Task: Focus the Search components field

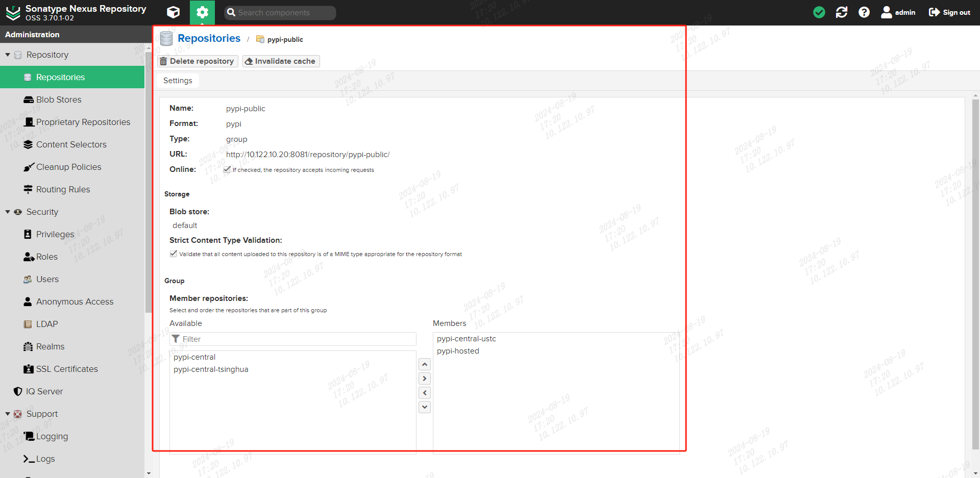Action: pos(280,13)
